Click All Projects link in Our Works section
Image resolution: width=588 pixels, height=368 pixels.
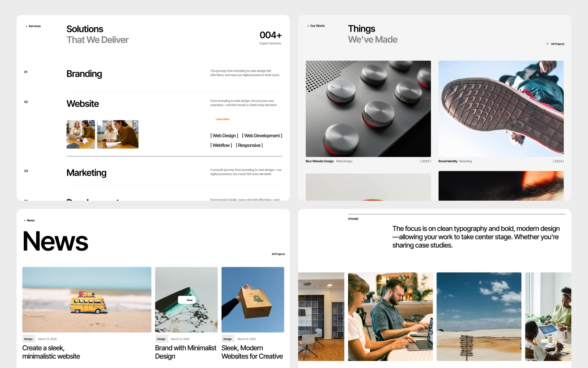pos(558,44)
